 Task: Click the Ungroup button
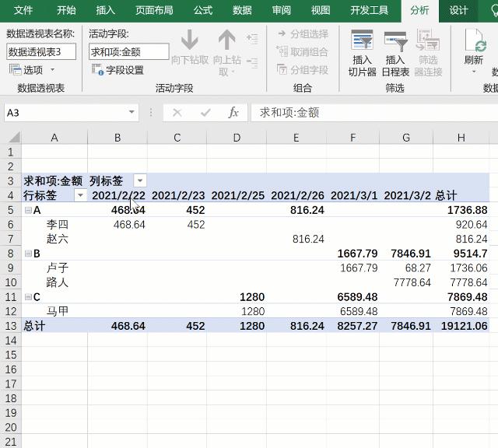(x=302, y=51)
